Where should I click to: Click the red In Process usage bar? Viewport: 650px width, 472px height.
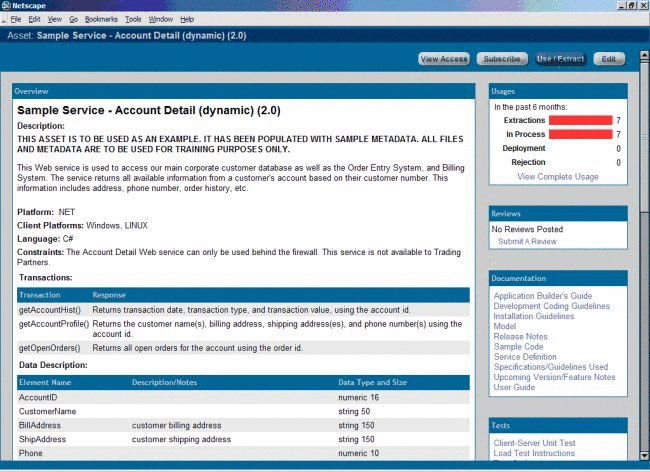click(580, 134)
